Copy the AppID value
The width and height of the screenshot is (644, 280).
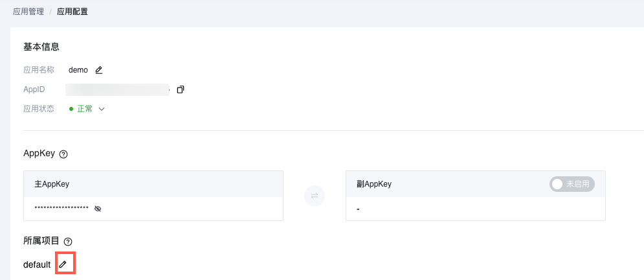point(181,89)
